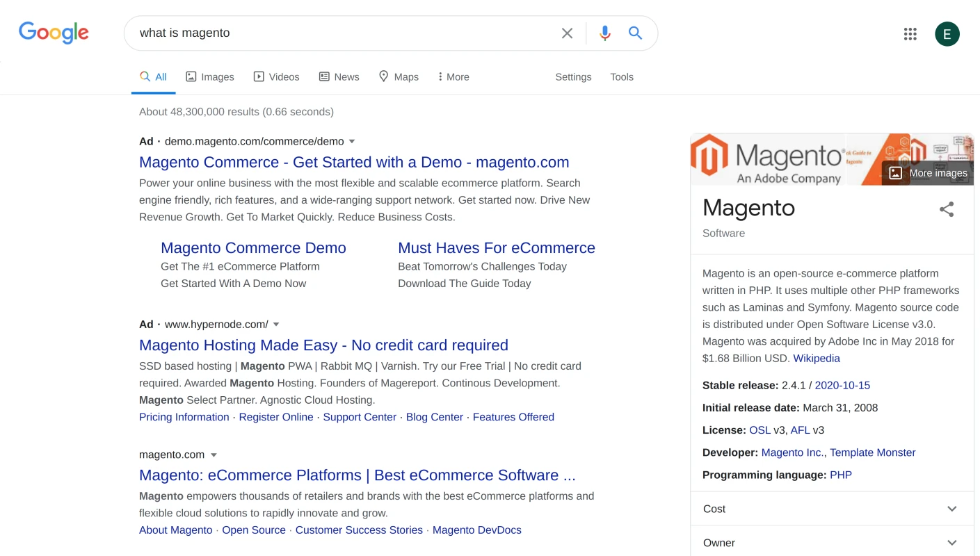Screen dimensions: 980x556
Task: Click the Google logo
Action: (x=54, y=33)
